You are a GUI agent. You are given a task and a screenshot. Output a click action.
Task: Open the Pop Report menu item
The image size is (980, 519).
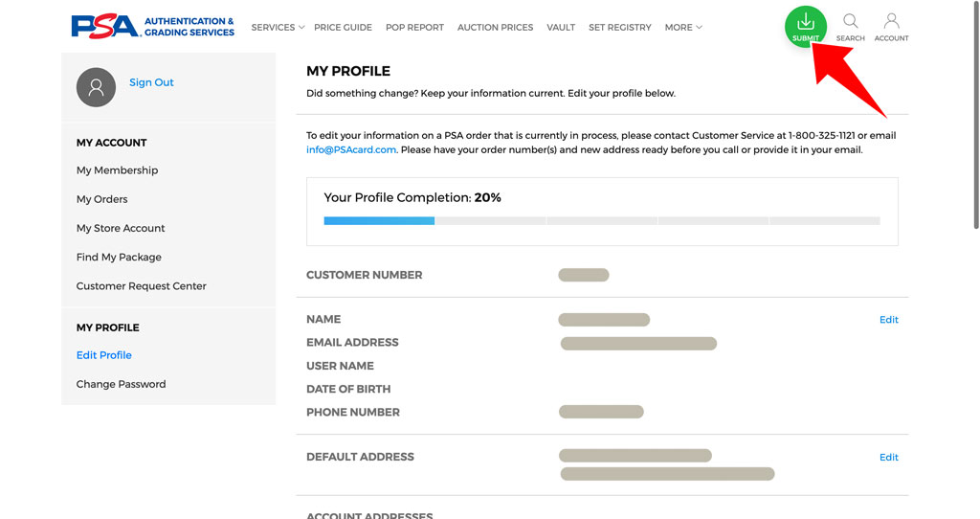(x=414, y=28)
